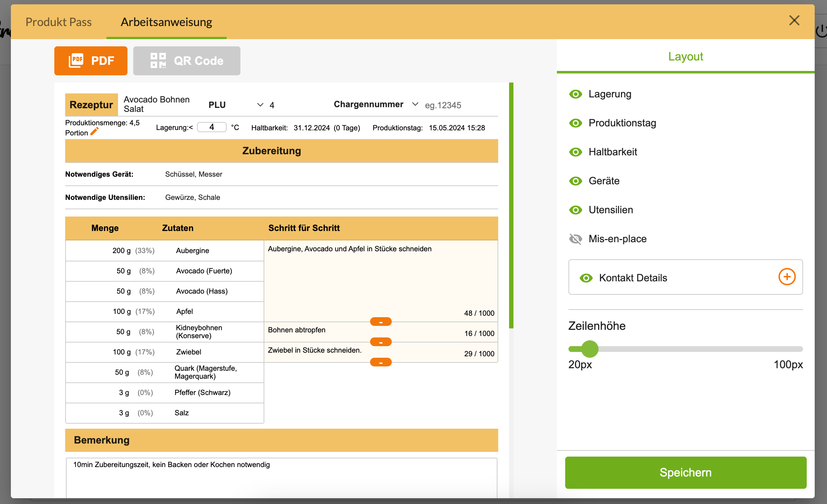This screenshot has height=504, width=827.
Task: Click the Speichern button
Action: point(686,472)
